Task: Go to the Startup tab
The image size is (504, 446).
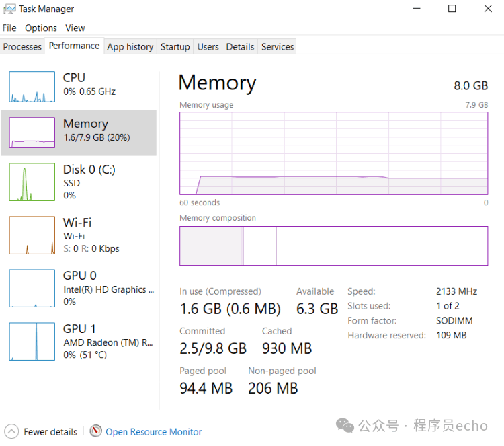Action: click(x=175, y=46)
